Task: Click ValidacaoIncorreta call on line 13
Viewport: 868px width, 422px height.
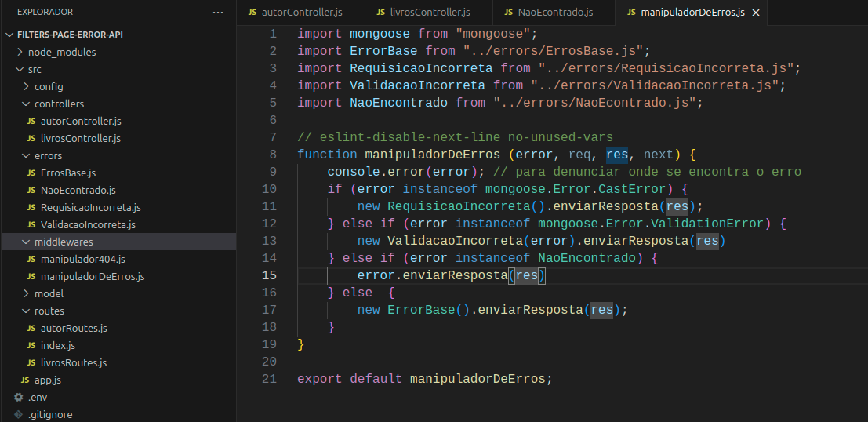Action: (x=455, y=241)
